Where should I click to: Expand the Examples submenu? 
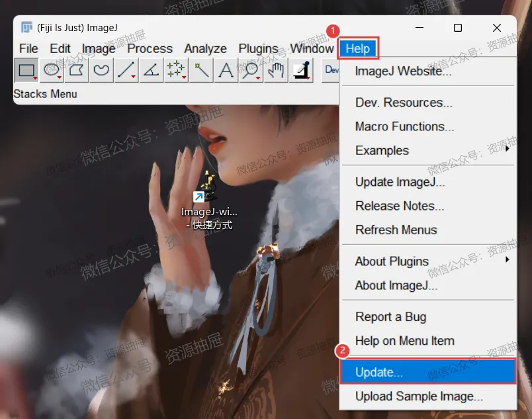[428, 150]
